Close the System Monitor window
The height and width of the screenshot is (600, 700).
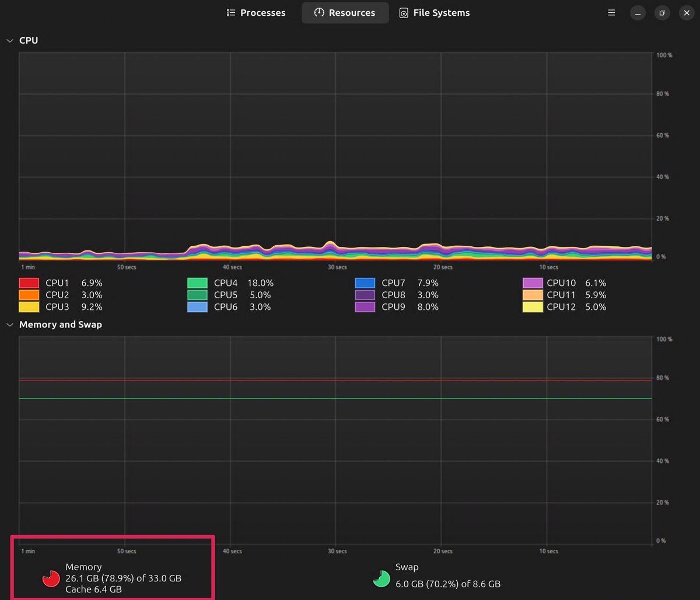[687, 13]
